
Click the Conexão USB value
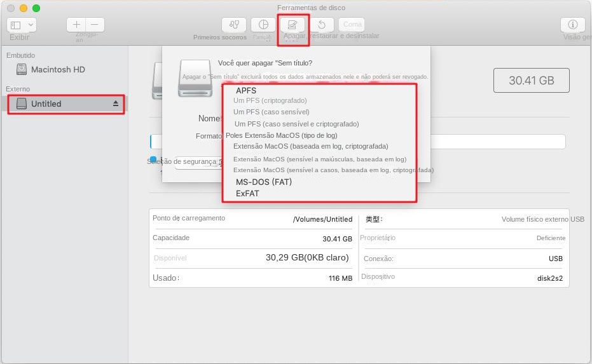coord(555,259)
